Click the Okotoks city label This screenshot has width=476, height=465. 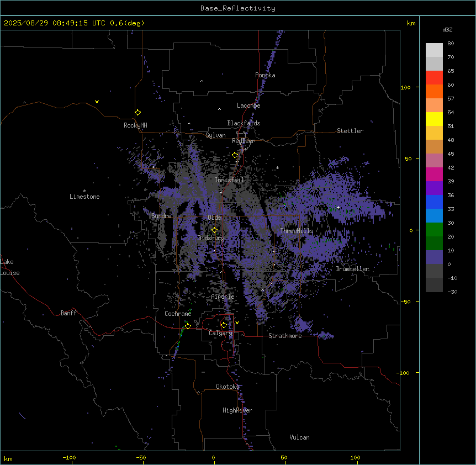click(228, 387)
